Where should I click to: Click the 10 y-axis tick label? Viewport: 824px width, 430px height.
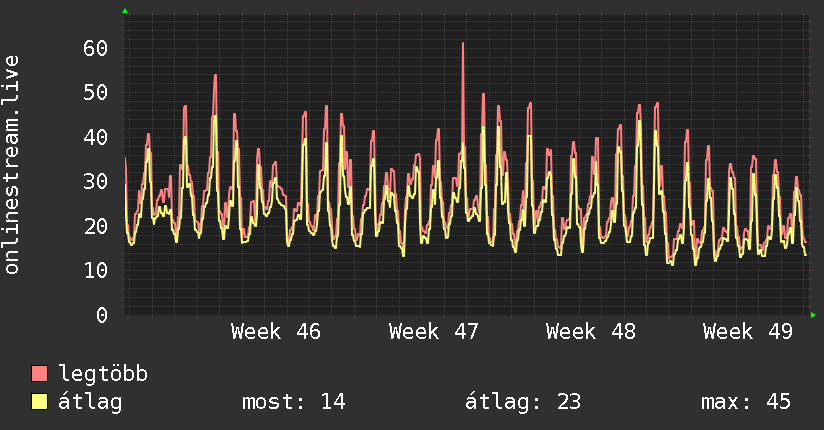point(95,271)
